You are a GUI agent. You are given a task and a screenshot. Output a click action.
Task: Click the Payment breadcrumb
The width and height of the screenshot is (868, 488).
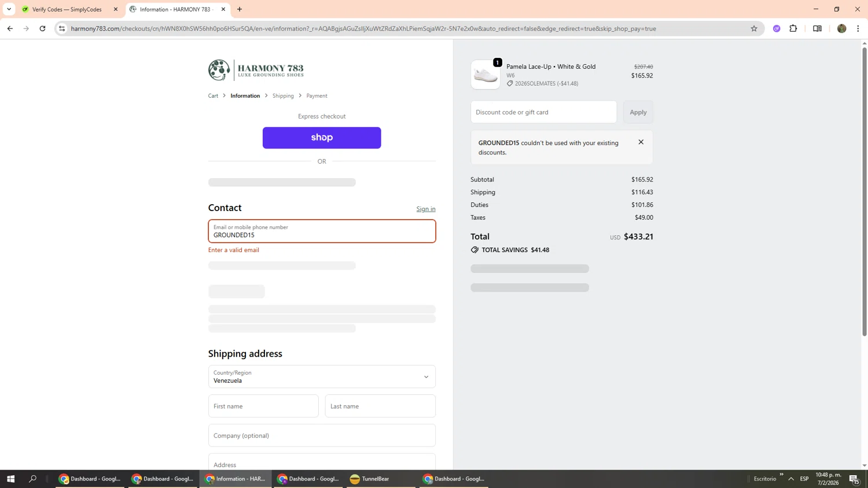pos(317,96)
